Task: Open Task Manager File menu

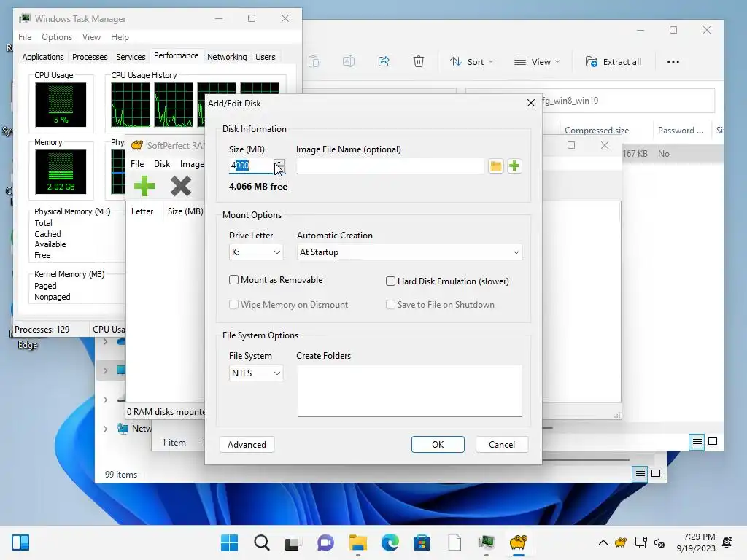Action: (x=25, y=37)
